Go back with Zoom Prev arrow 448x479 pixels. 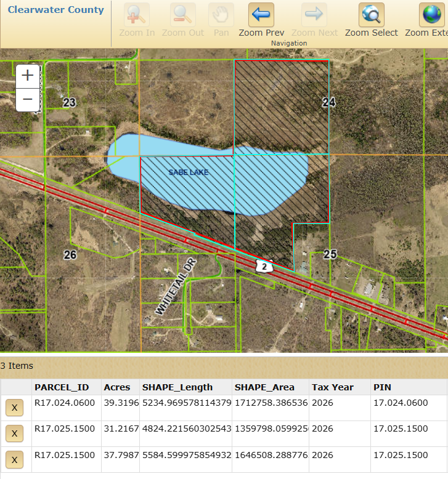[261, 15]
